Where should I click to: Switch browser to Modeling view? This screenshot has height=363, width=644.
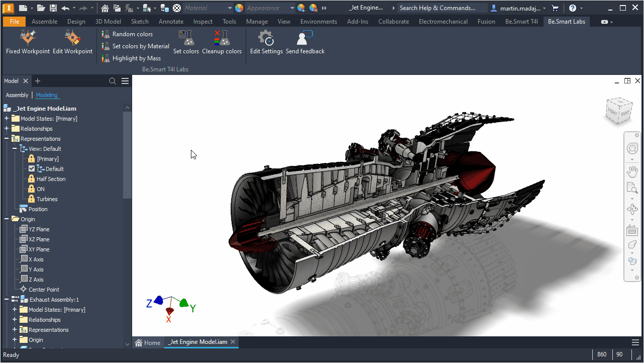[47, 95]
